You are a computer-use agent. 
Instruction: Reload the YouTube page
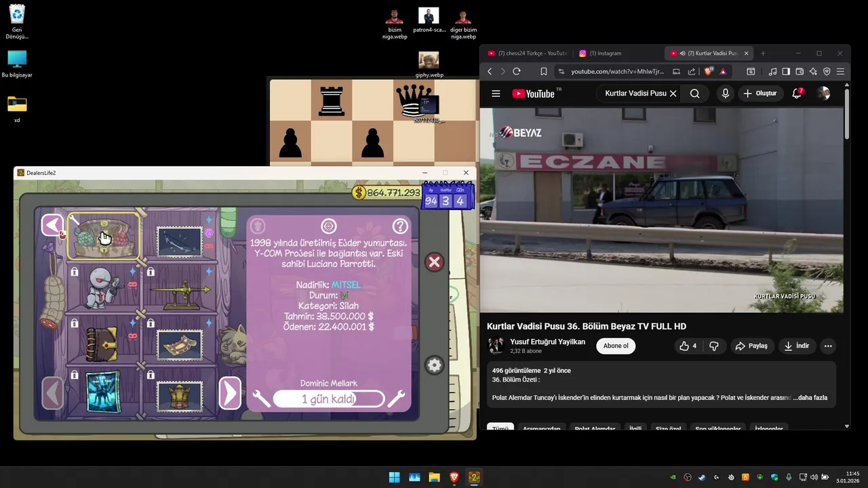coord(517,71)
